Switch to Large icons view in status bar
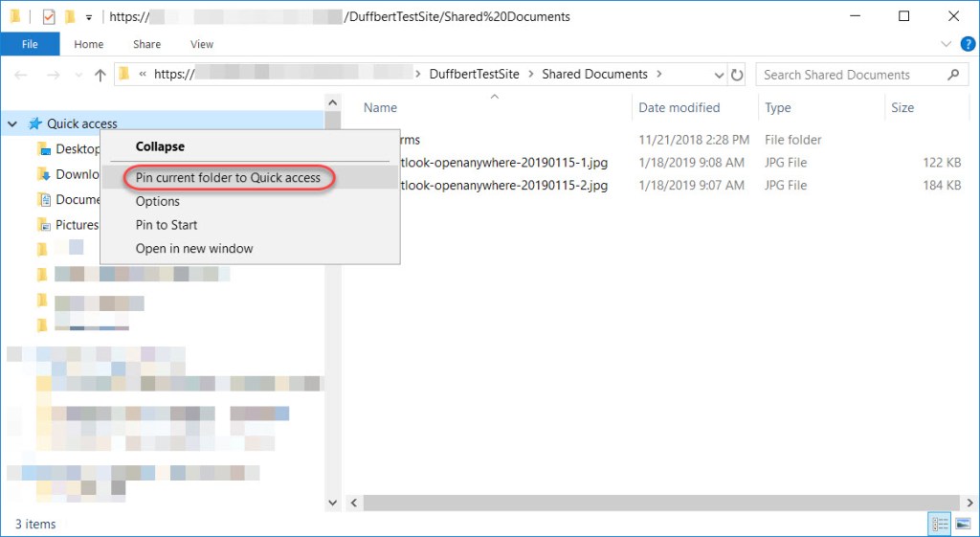This screenshot has height=537, width=980. [963, 524]
